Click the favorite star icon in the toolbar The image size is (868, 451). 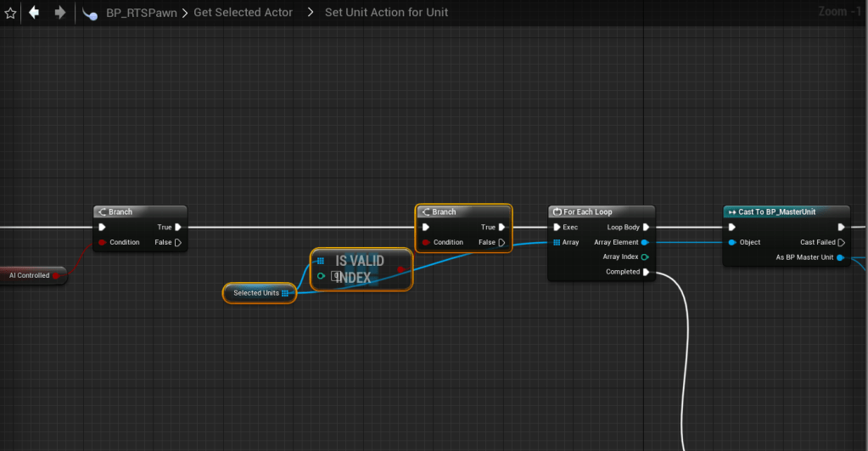[10, 13]
